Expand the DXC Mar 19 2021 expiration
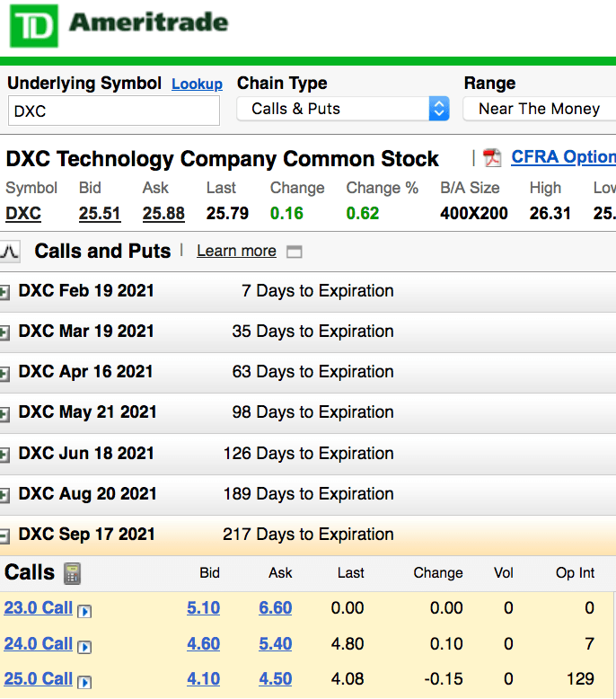 pos(4,333)
